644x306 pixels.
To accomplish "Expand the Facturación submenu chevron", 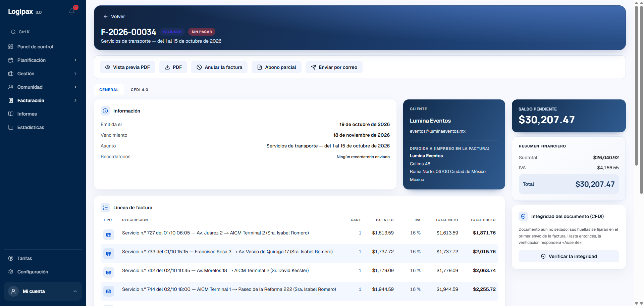I will coord(75,100).
